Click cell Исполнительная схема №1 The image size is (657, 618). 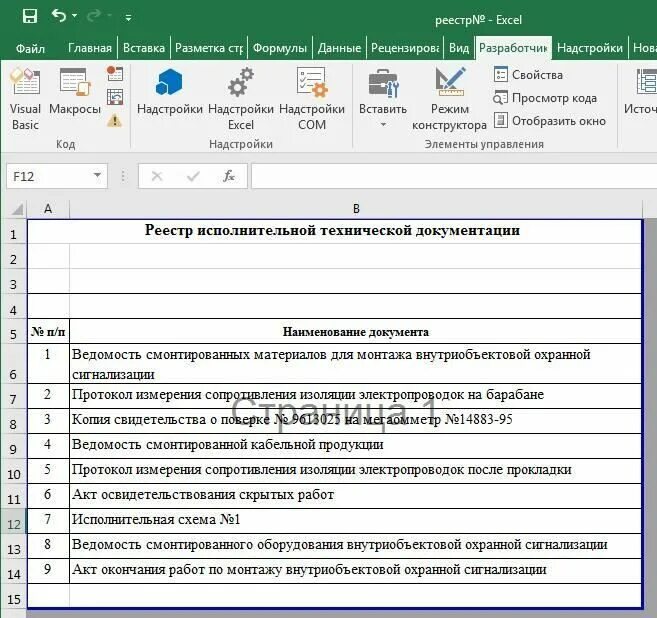point(356,521)
